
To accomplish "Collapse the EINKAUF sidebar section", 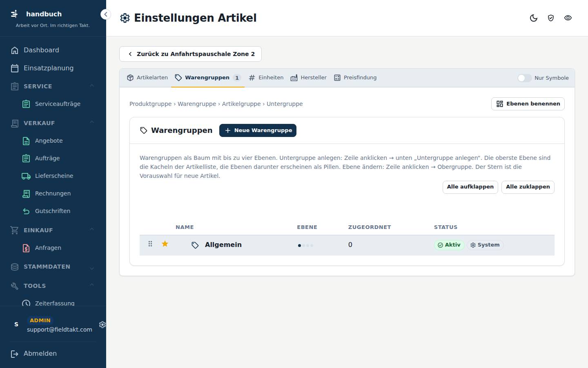I will [x=53, y=230].
